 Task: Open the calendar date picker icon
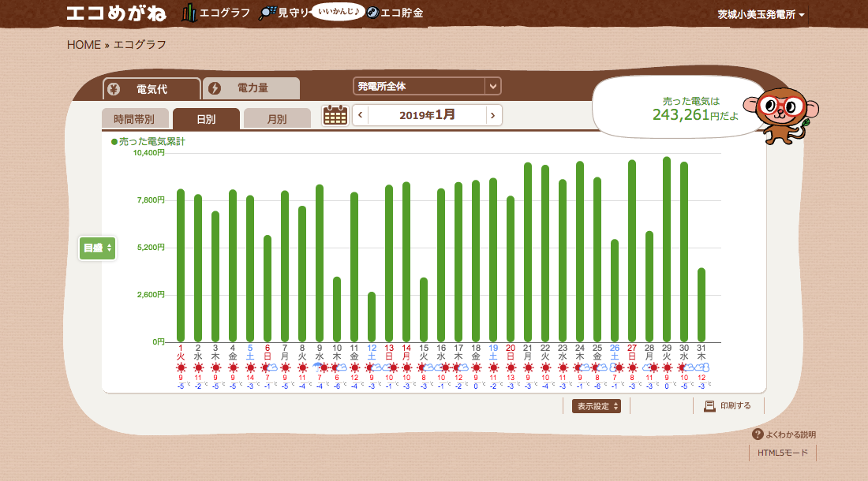[335, 116]
